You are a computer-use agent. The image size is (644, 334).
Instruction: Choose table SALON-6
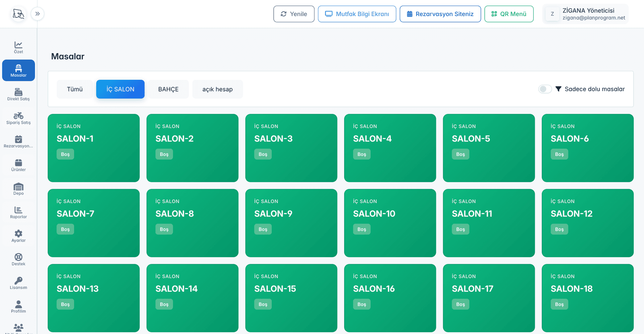point(588,148)
